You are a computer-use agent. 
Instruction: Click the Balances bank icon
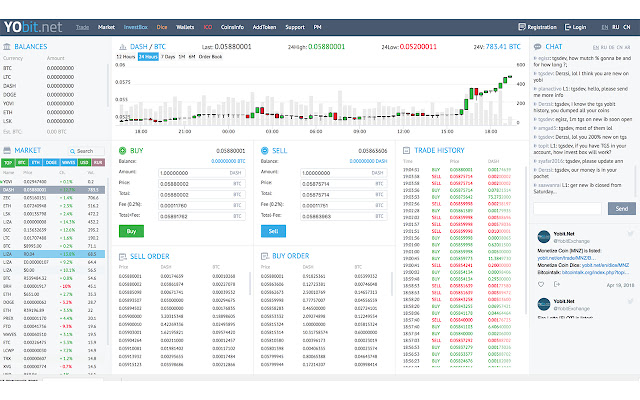click(7, 47)
